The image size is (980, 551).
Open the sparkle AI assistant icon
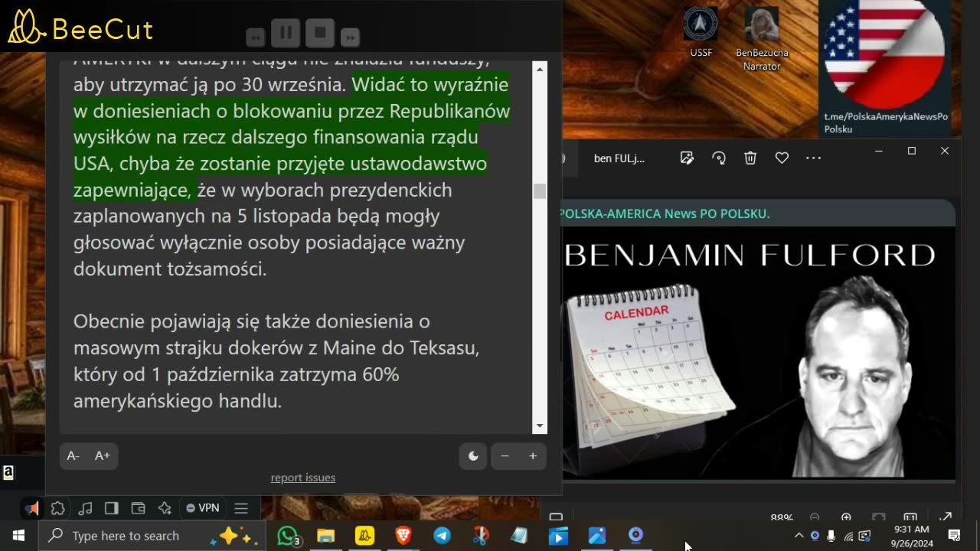[165, 508]
